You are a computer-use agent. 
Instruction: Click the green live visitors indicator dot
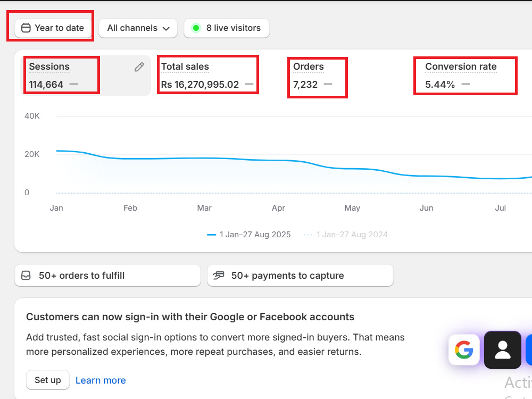pyautogui.click(x=196, y=28)
